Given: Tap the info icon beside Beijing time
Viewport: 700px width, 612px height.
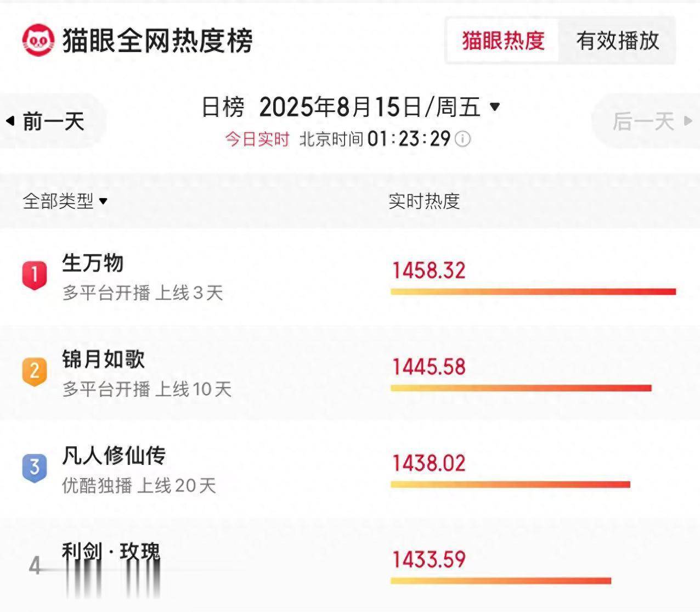Looking at the screenshot, I should [x=463, y=139].
